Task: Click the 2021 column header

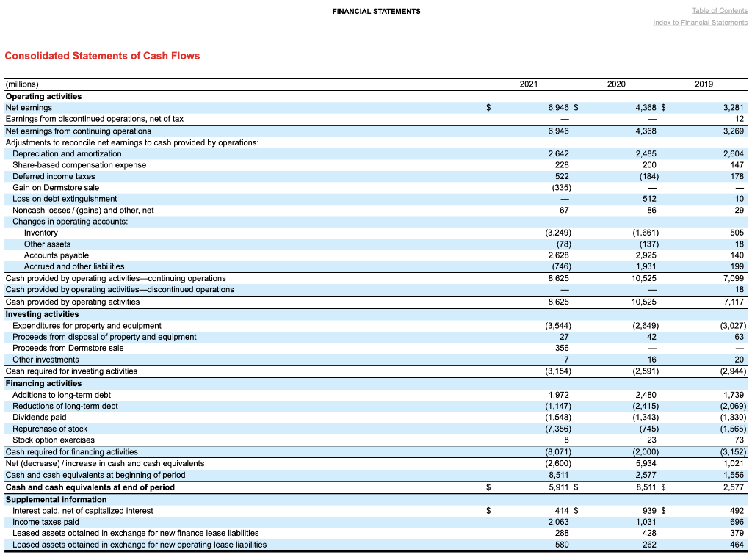Action: pos(528,84)
